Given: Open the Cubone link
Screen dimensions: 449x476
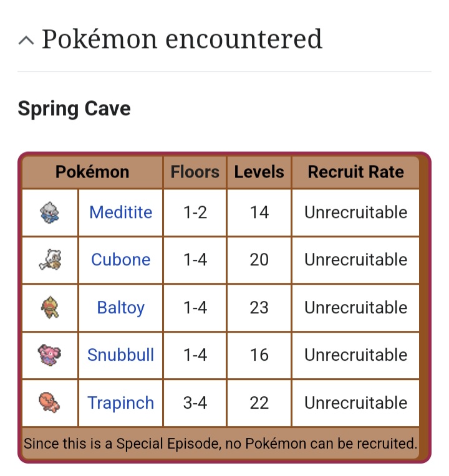Looking at the screenshot, I should click(x=120, y=260).
